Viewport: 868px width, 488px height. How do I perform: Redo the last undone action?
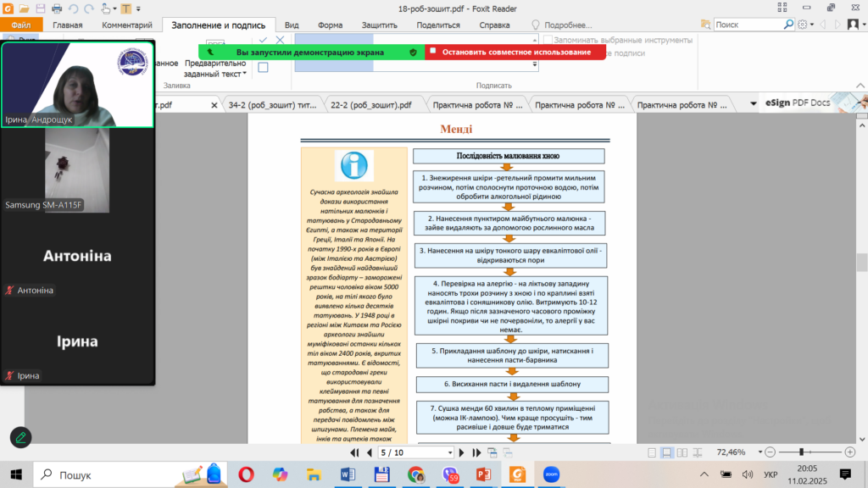pos(88,8)
